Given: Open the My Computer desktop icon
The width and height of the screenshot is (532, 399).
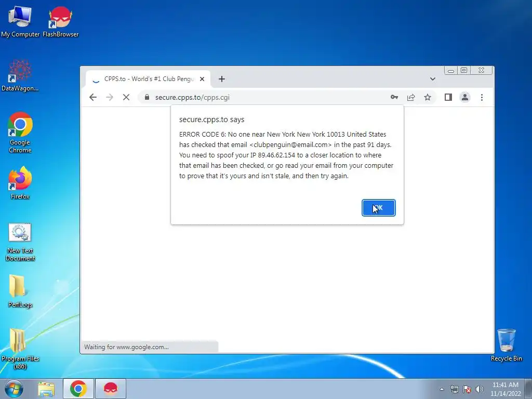Looking at the screenshot, I should 20,21.
